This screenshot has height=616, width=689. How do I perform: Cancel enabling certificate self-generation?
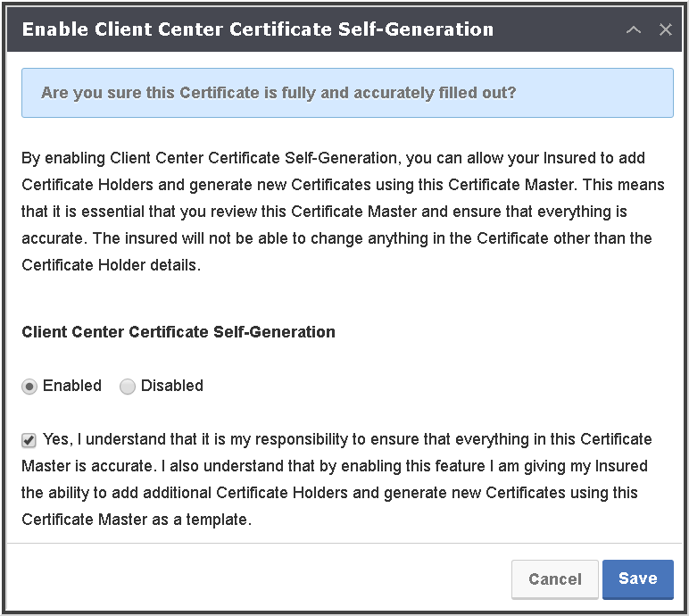point(555,579)
